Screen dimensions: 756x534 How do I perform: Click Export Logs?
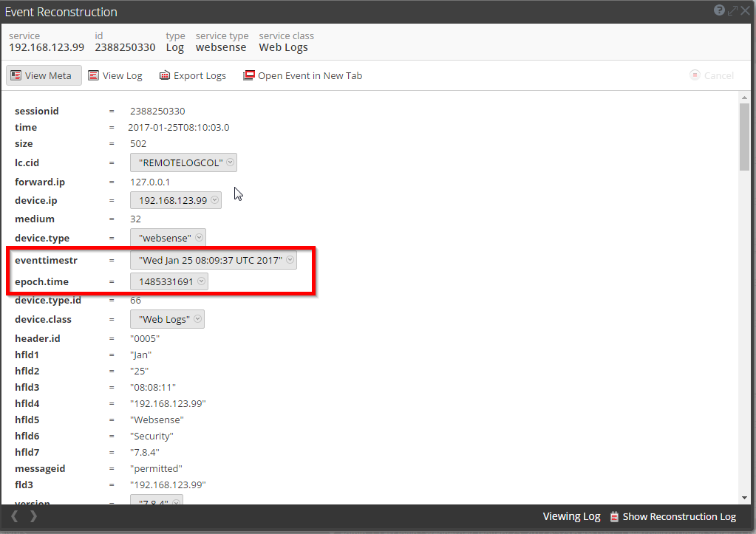pos(193,75)
